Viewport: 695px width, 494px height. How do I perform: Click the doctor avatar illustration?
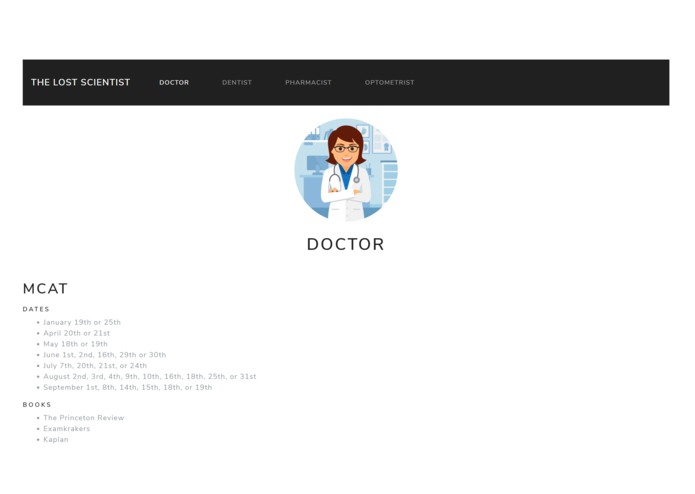pos(346,170)
